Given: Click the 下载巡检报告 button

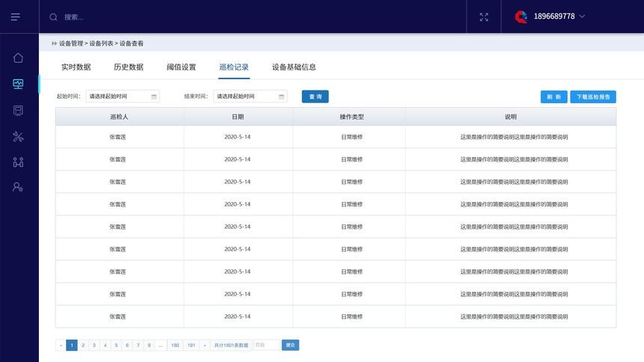Looking at the screenshot, I should (593, 96).
